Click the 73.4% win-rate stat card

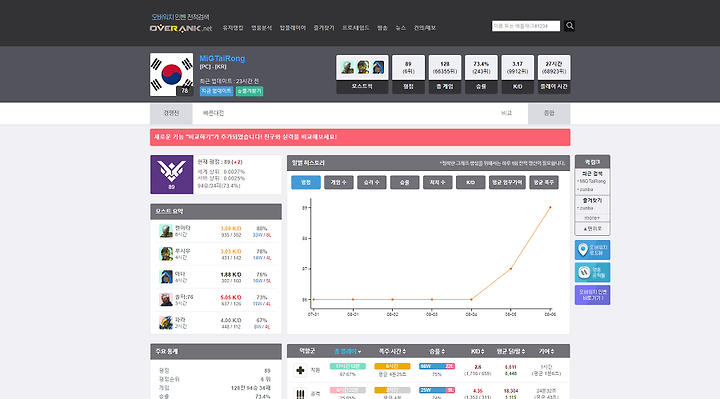(481, 74)
